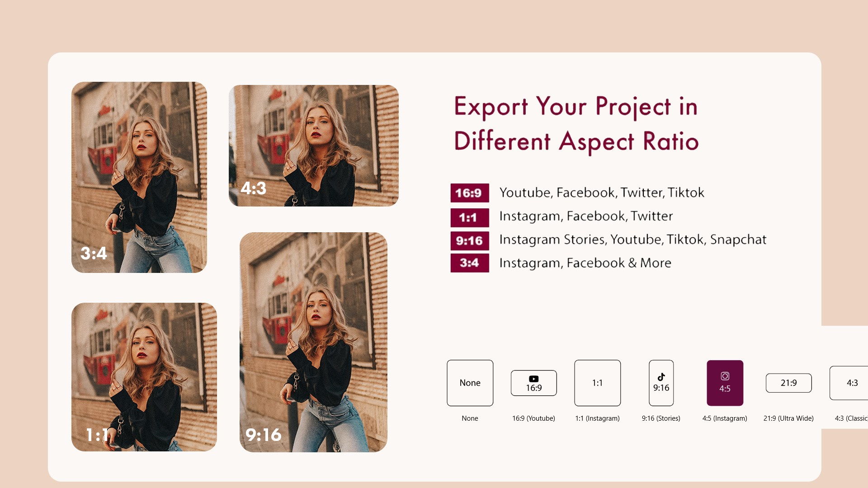Click 'Instagram Stories, Youtube, Tiktok, Snapchat' text

click(x=632, y=239)
